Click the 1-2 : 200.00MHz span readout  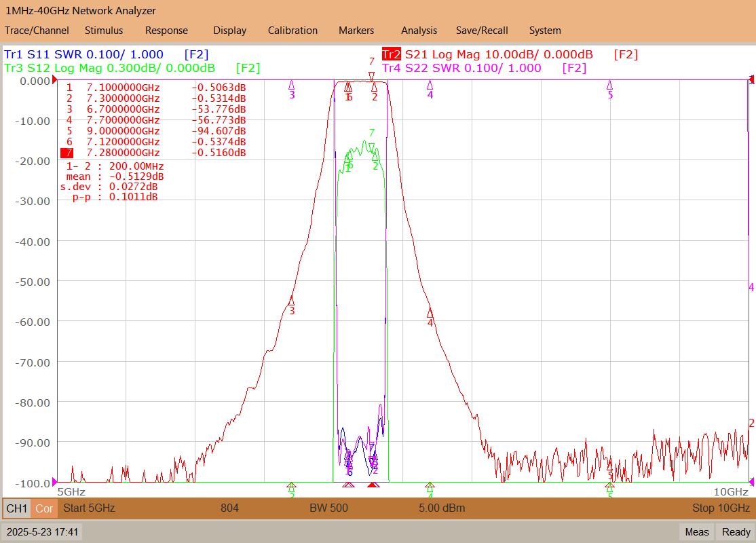[115, 166]
